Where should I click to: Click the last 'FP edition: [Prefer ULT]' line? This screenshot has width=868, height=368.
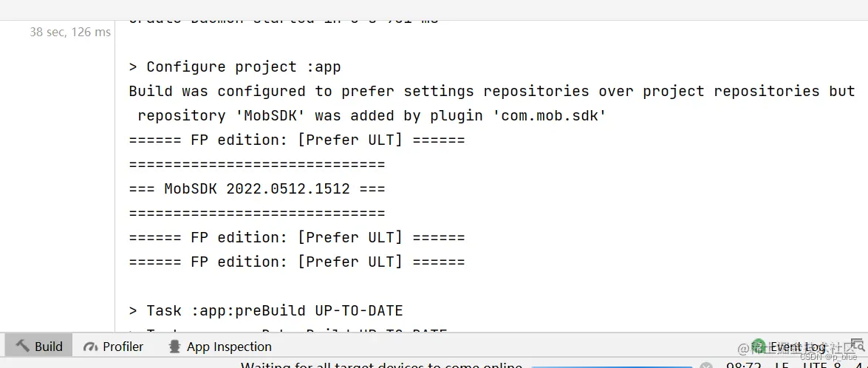pyautogui.click(x=296, y=262)
